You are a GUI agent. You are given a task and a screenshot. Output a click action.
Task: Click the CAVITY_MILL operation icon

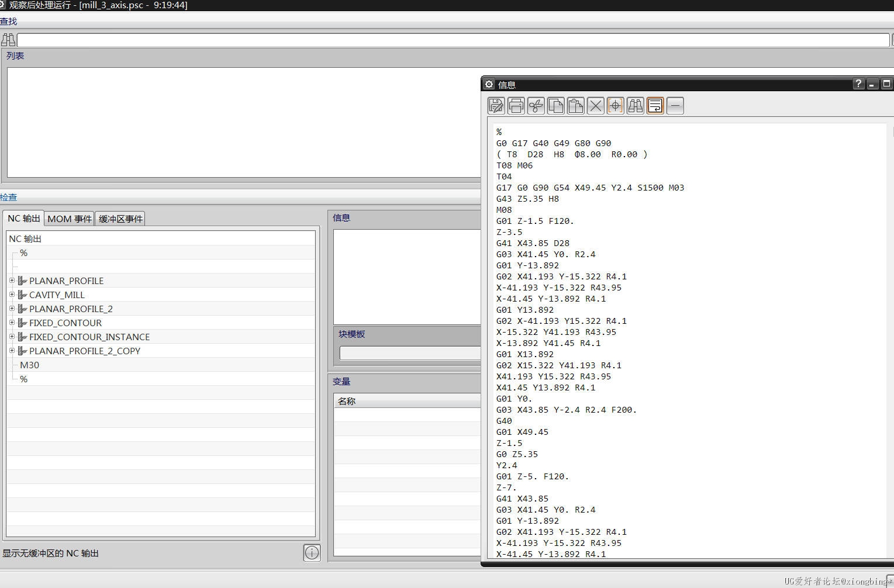pos(23,295)
